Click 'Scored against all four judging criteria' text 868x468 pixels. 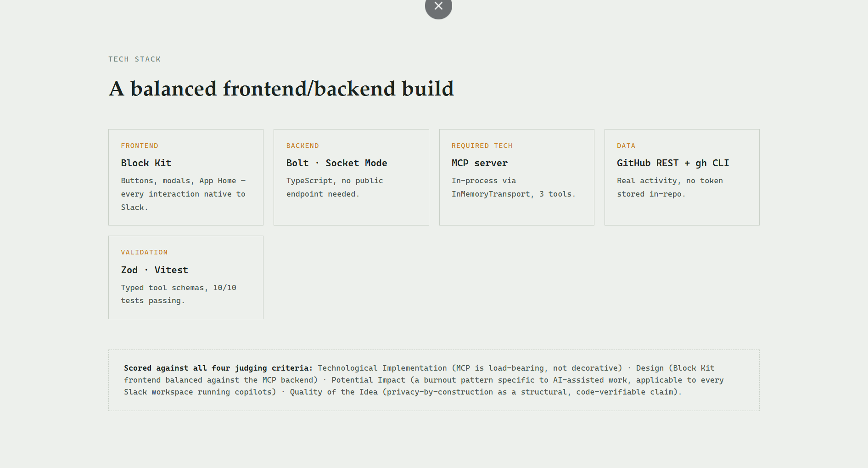click(x=218, y=368)
